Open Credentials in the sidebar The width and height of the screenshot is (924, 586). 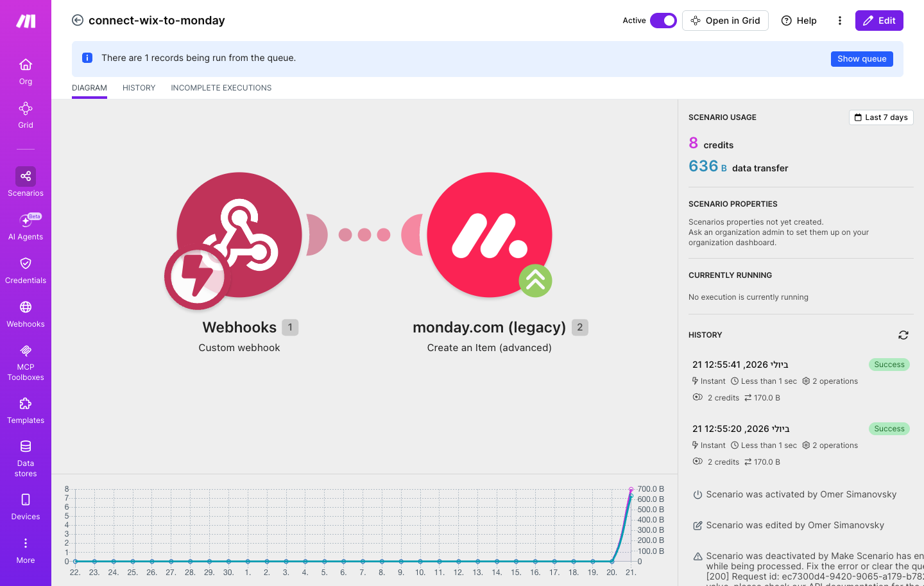pyautogui.click(x=26, y=270)
